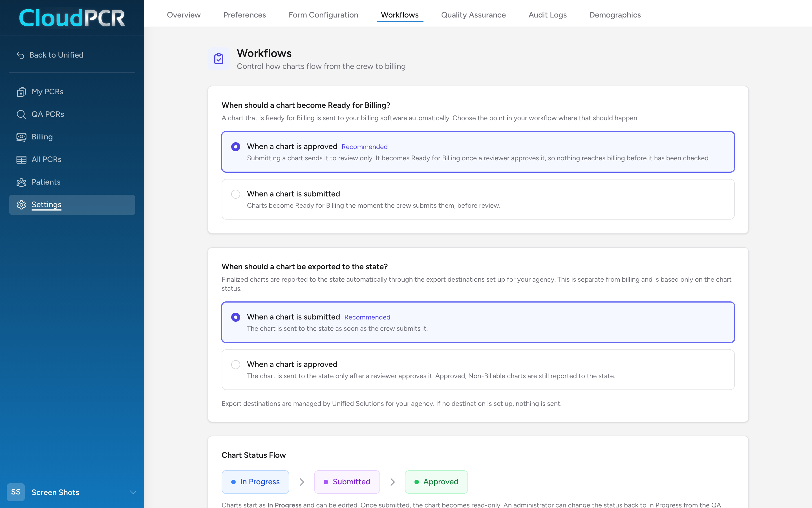The image size is (812, 508).
Task: Click description Charts become Ready for Billing the moment
Action: coord(374,205)
